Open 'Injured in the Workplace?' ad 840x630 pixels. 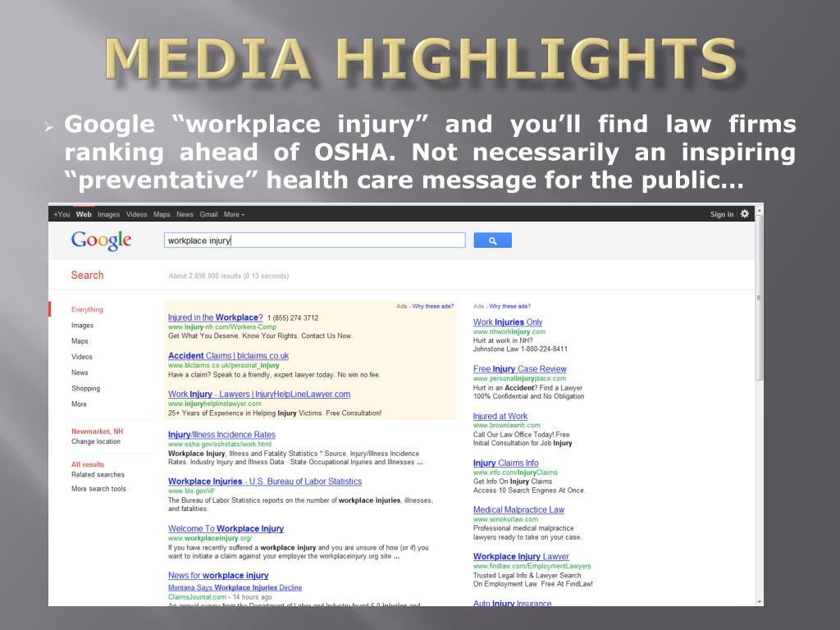216,317
